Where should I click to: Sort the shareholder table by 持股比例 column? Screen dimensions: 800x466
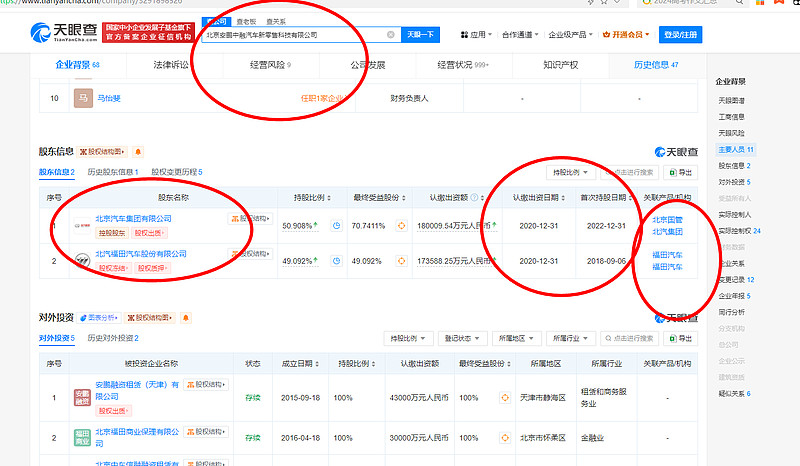coord(312,198)
